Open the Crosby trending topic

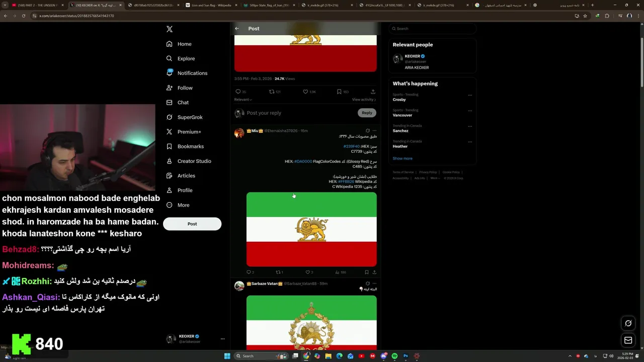(399, 100)
